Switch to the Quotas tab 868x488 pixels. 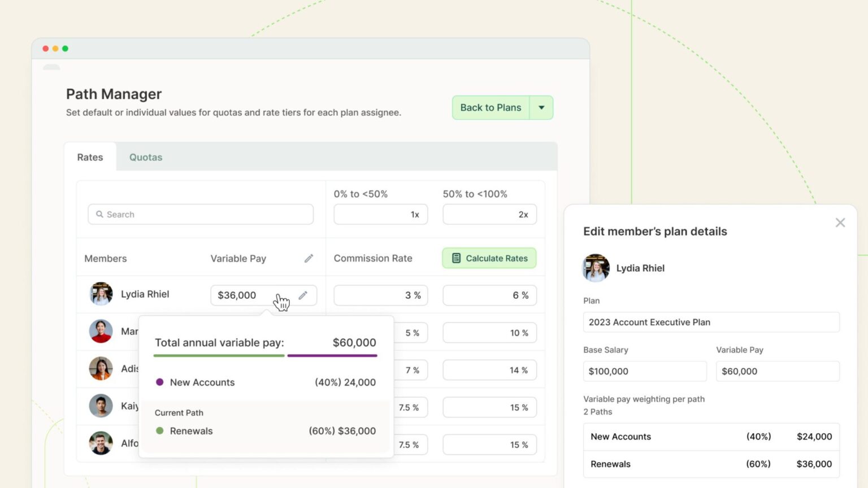pos(145,157)
